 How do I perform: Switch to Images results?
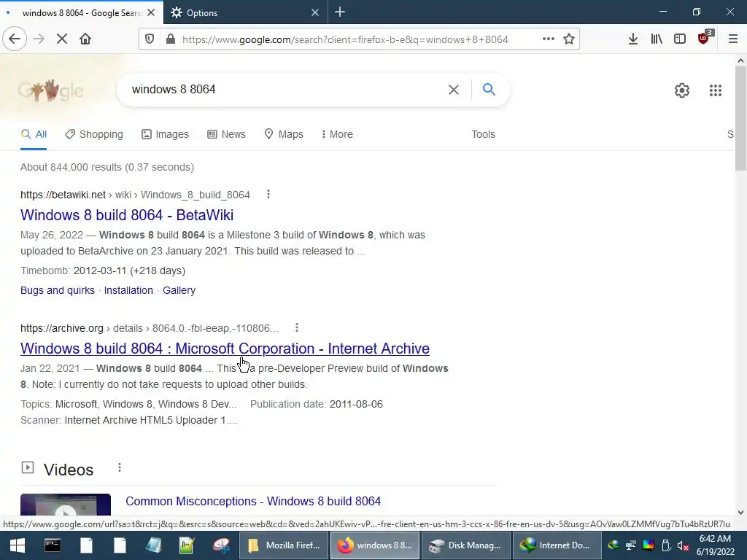coord(165,134)
